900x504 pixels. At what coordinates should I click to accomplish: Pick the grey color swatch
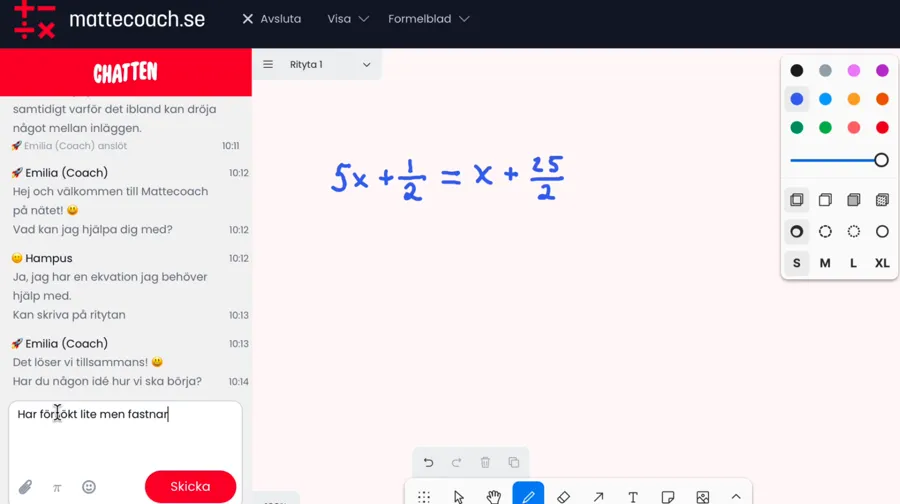pyautogui.click(x=825, y=71)
